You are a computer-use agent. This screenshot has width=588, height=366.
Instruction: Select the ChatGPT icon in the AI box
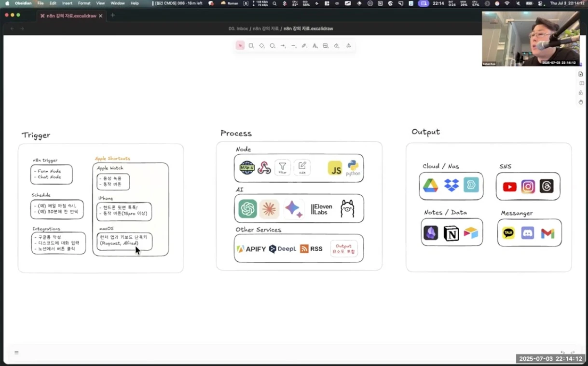248,209
